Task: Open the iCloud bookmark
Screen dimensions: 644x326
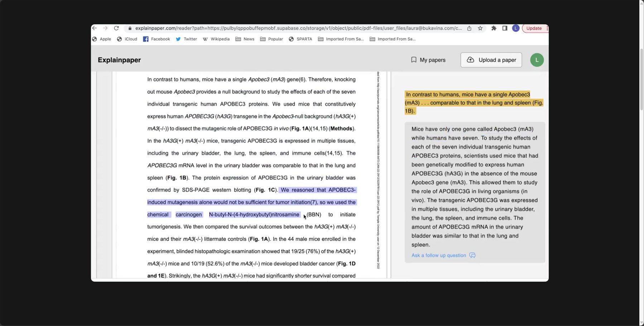Action: [127, 39]
